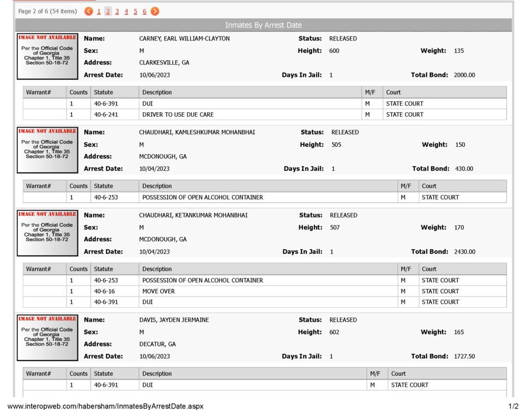Click the Inmates By Arrest Date header
Image resolution: width=532 pixels, height=410 pixels.
point(263,25)
